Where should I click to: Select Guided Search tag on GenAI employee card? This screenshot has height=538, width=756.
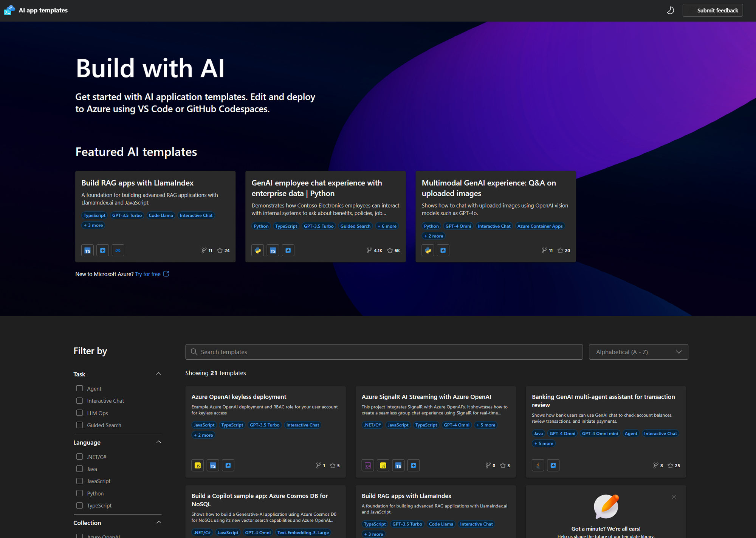tap(355, 226)
